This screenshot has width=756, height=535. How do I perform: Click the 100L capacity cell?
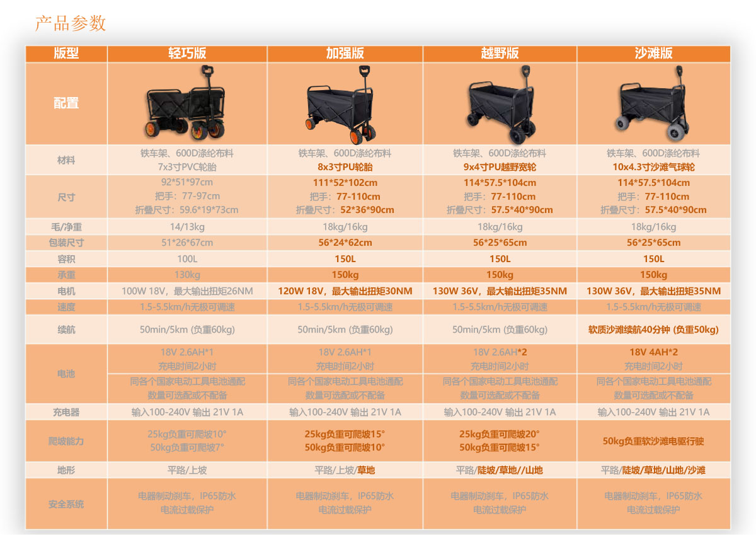coord(187,259)
